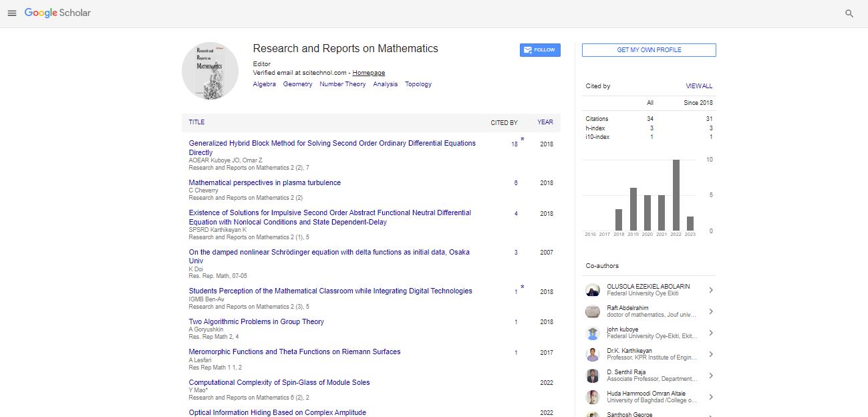
Task: Click Dr.K. Karthikeyan's avatar
Action: click(x=593, y=354)
